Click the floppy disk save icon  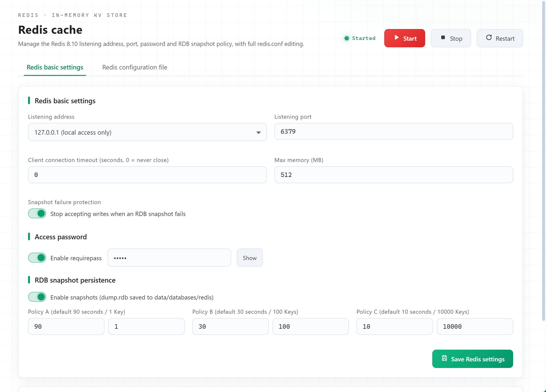pos(444,358)
